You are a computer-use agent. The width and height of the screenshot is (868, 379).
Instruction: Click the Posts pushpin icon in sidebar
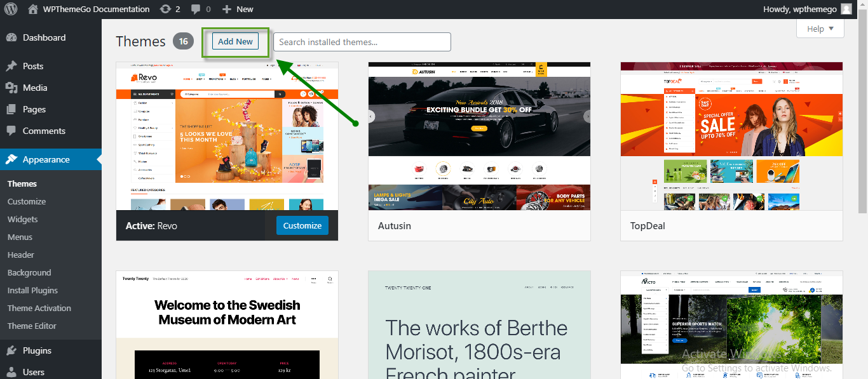click(x=11, y=66)
